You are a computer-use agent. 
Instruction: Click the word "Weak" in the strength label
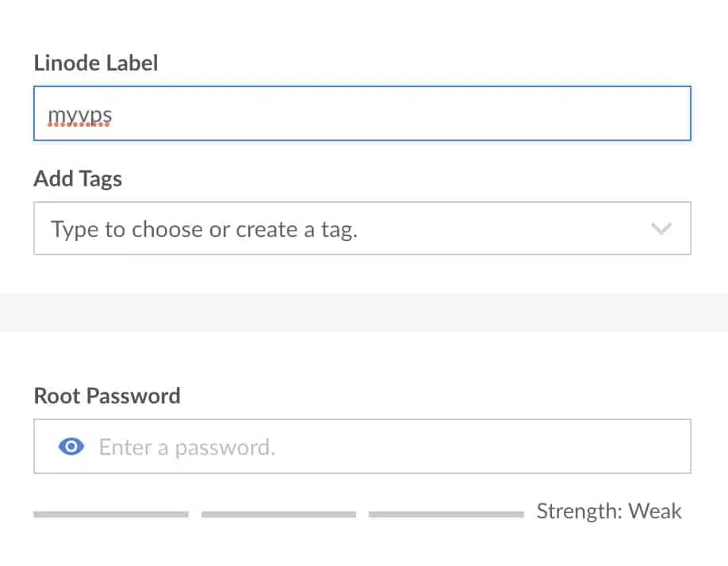click(655, 511)
